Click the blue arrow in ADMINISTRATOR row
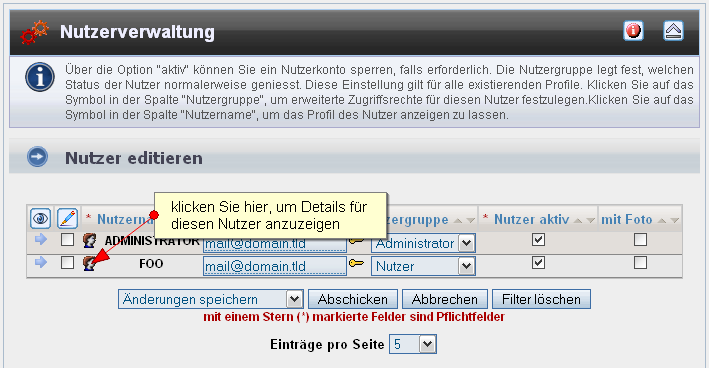The height and width of the screenshot is (368, 709). (x=41, y=239)
